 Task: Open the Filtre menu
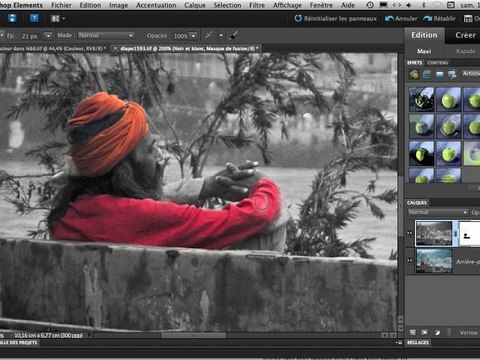tap(257, 5)
